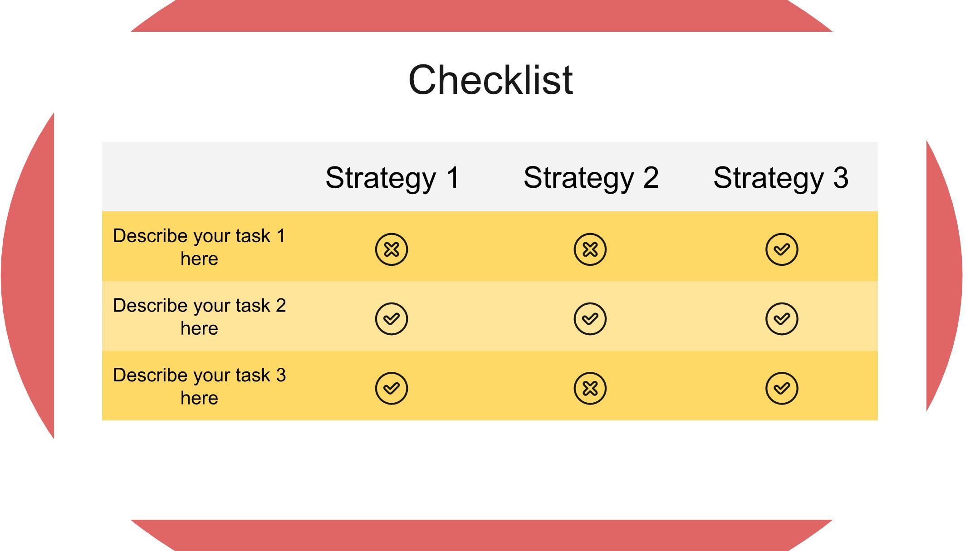Click the Strategy 3 column header
The height and width of the screenshot is (551, 980).
[781, 178]
